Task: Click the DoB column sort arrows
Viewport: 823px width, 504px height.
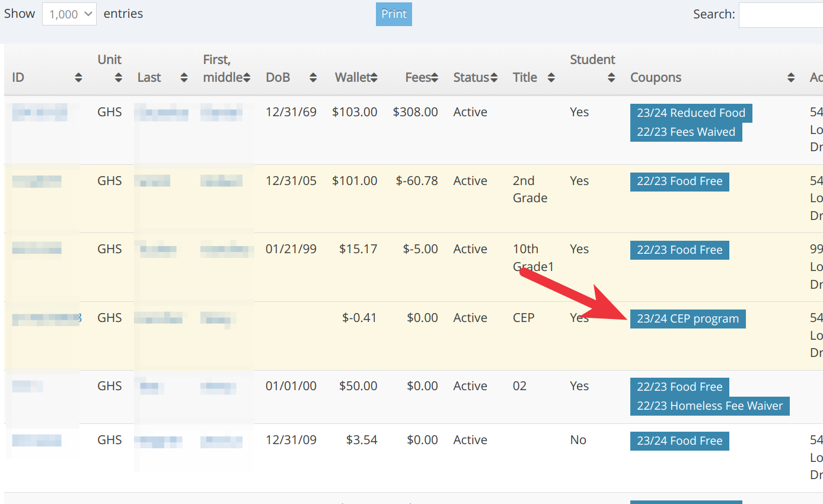Action: pos(313,78)
